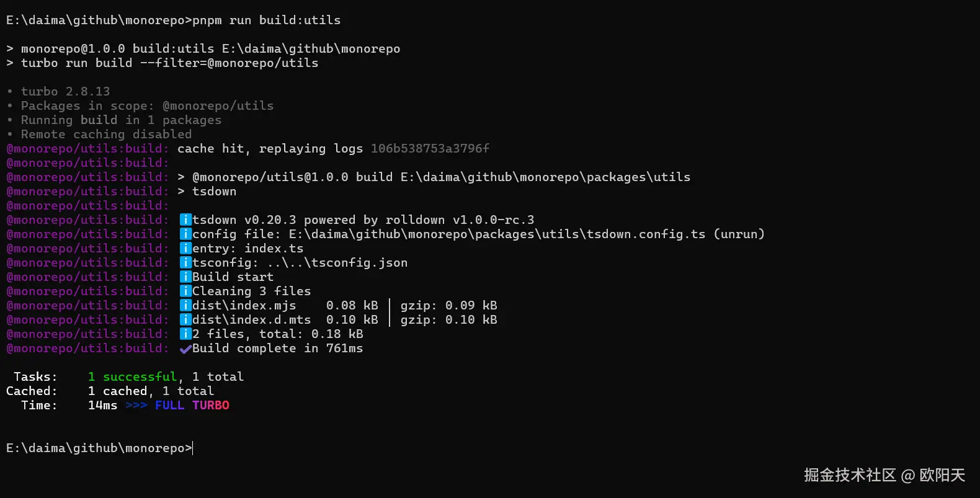Image resolution: width=980 pixels, height=498 pixels.
Task: Click the 'pnpm run build:utils' command text
Action: [267, 20]
